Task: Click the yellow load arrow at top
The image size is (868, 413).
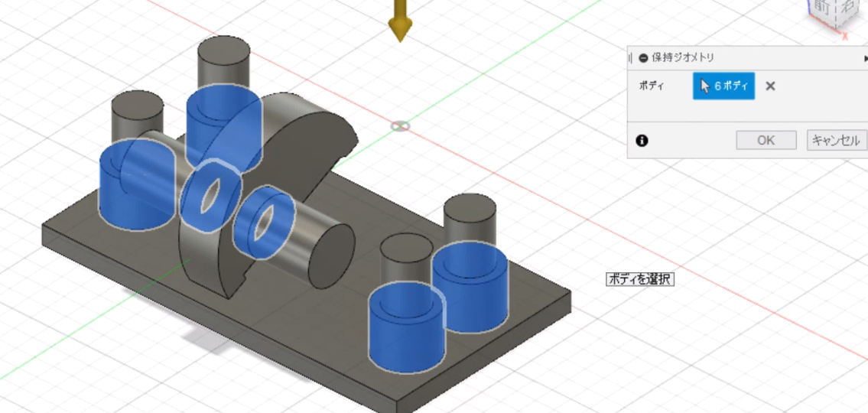Action: [400, 21]
